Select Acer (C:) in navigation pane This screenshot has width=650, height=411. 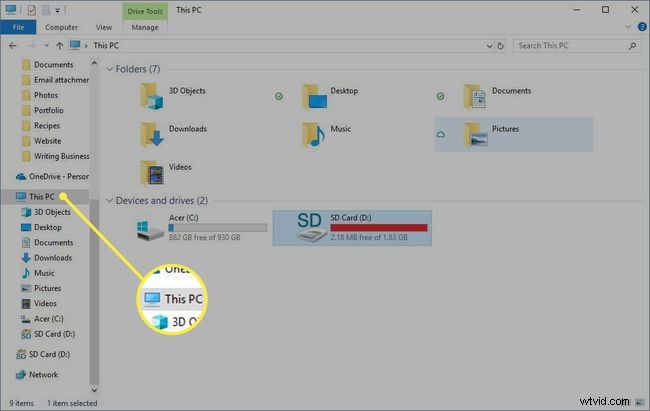coord(42,319)
